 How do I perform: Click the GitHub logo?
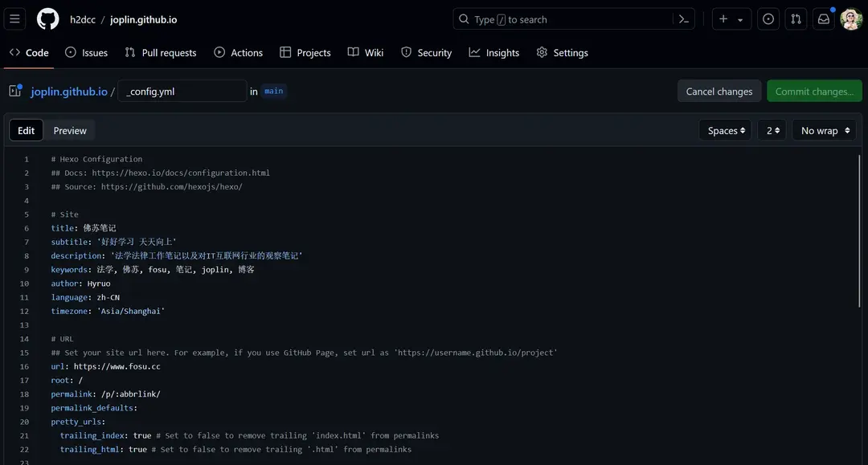point(47,18)
